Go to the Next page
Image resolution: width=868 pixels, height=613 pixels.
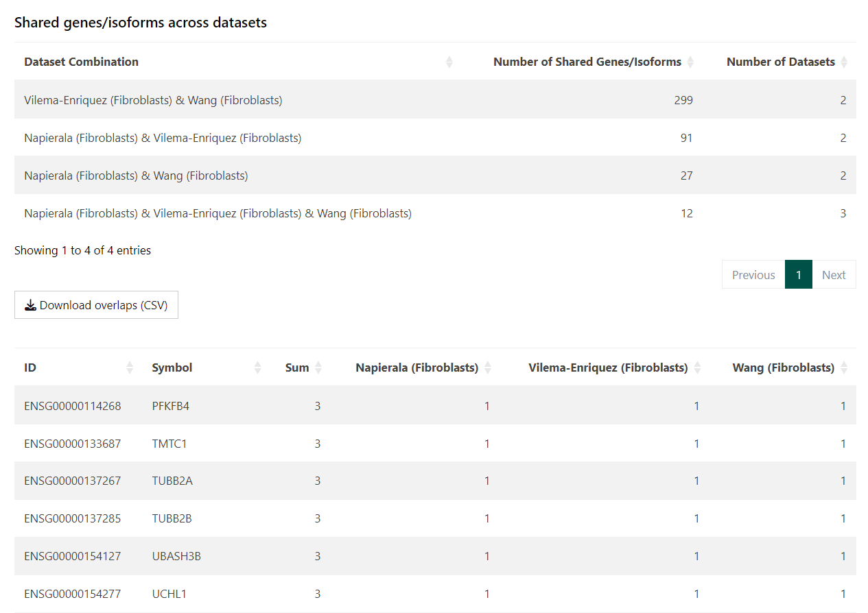tap(834, 274)
